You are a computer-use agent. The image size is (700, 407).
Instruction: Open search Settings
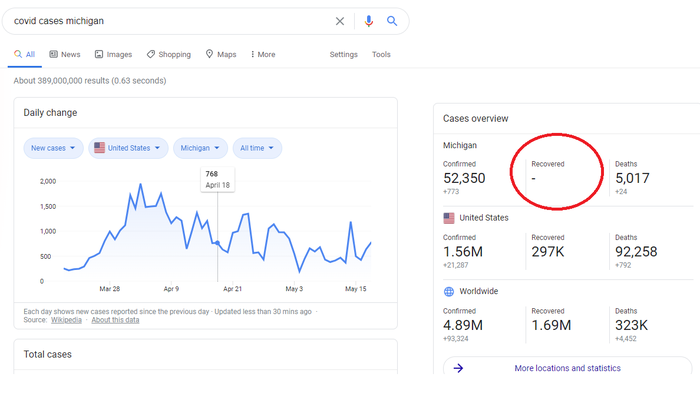coord(343,55)
